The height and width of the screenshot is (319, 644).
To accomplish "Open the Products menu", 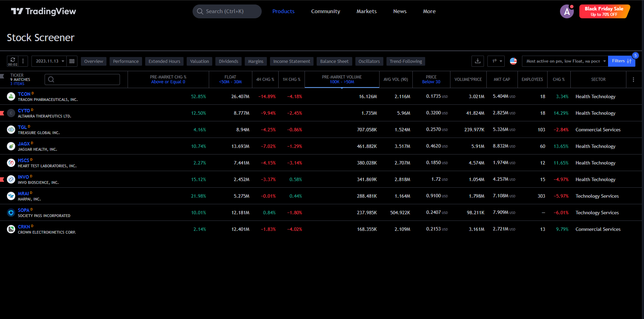I will [283, 11].
